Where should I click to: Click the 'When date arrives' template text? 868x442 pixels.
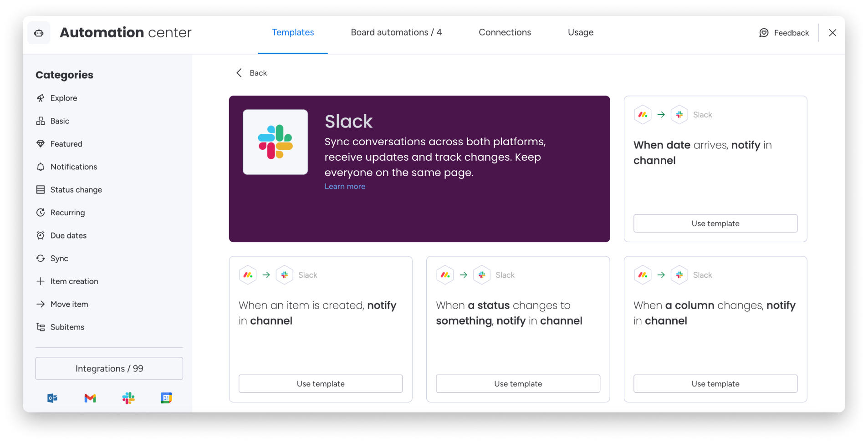703,152
